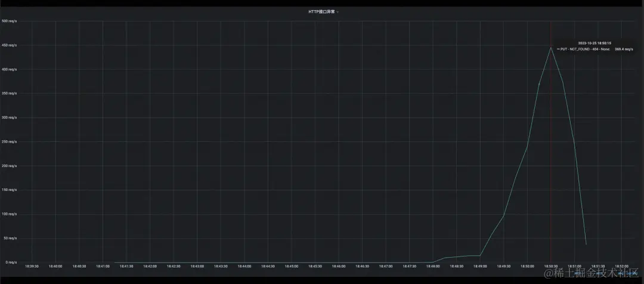Click the 18:44:00 time axis label

click(x=244, y=266)
